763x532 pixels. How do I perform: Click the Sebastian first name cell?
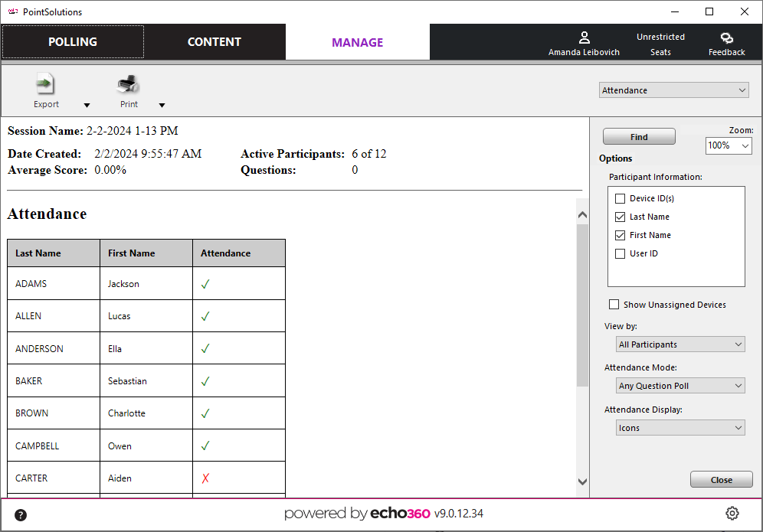point(146,380)
